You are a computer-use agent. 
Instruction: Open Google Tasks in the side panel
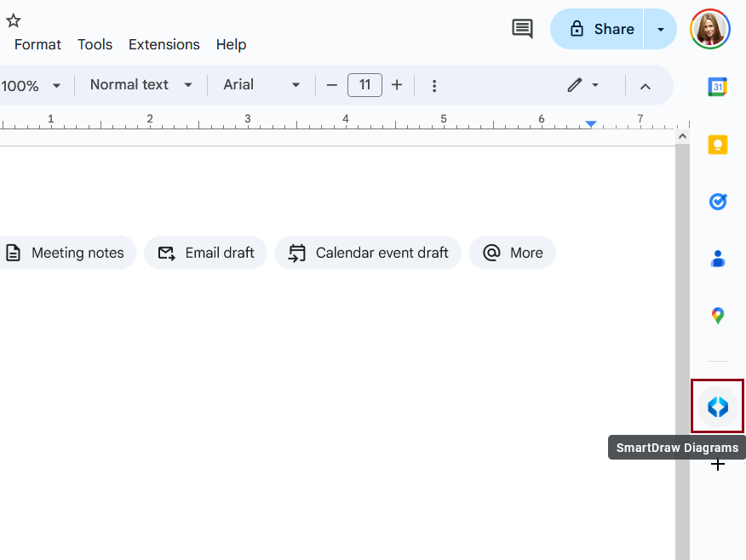[717, 202]
